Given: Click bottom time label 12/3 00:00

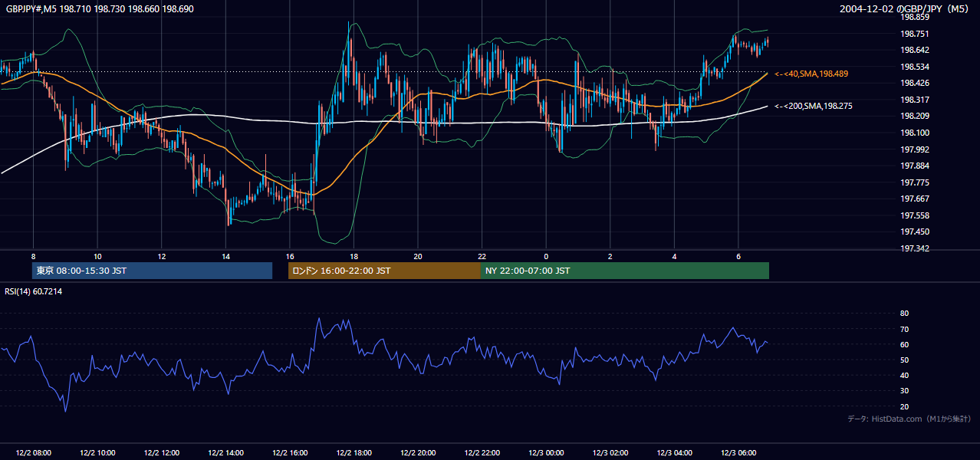Looking at the screenshot, I should pos(546,453).
